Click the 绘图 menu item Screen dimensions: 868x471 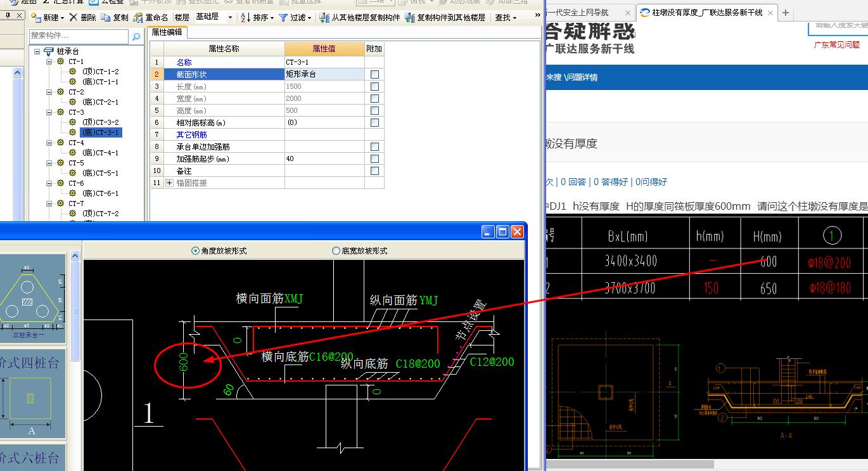[x=23, y=2]
